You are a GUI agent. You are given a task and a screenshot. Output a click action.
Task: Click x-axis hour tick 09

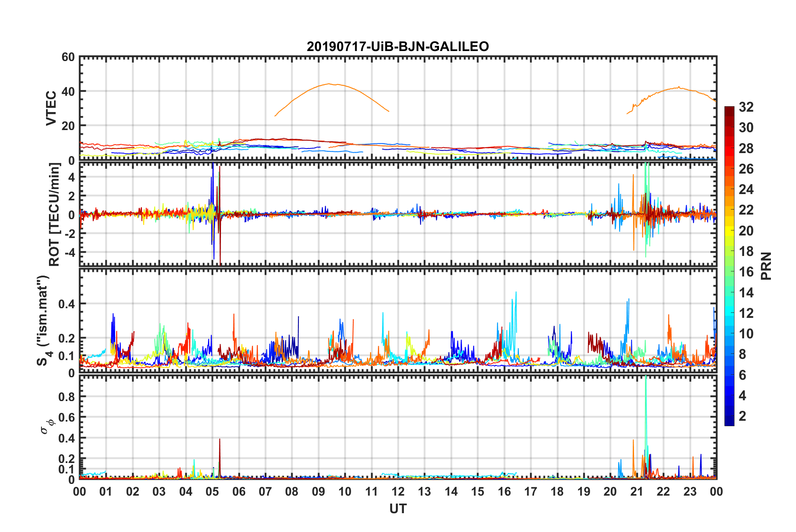tap(318, 491)
